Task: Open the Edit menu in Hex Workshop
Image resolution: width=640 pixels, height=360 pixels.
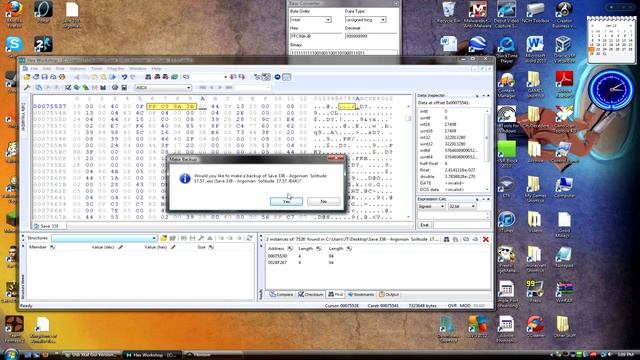Action: pos(47,69)
